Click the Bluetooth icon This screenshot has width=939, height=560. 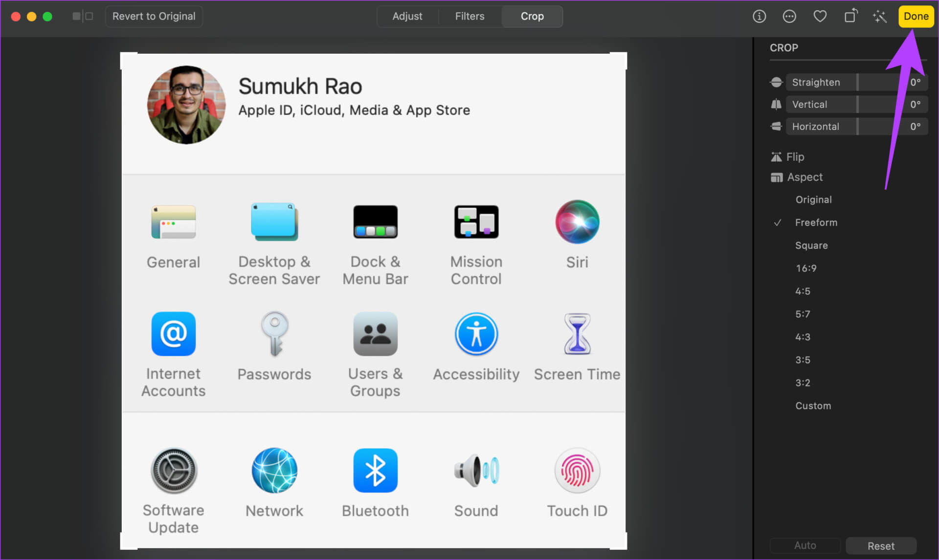[x=375, y=471]
